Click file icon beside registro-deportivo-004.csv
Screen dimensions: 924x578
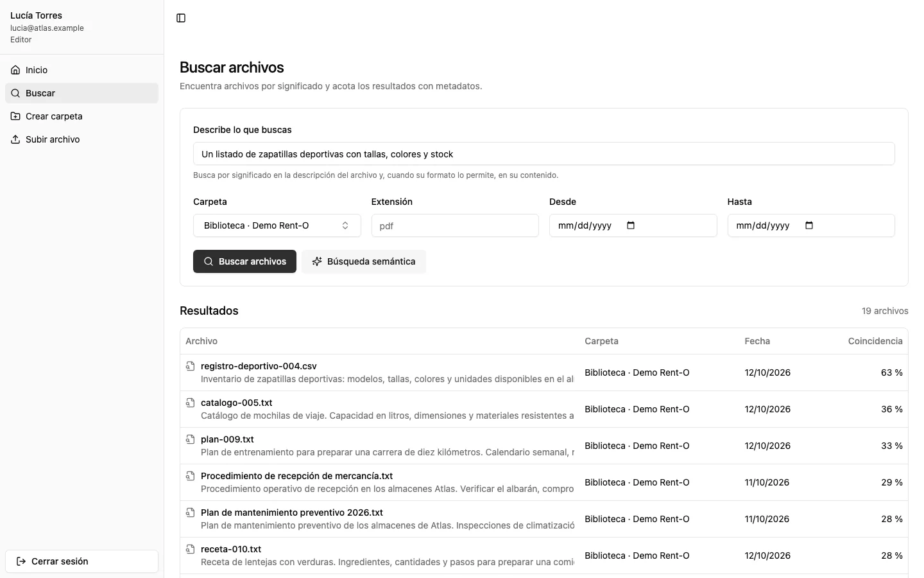click(x=191, y=366)
